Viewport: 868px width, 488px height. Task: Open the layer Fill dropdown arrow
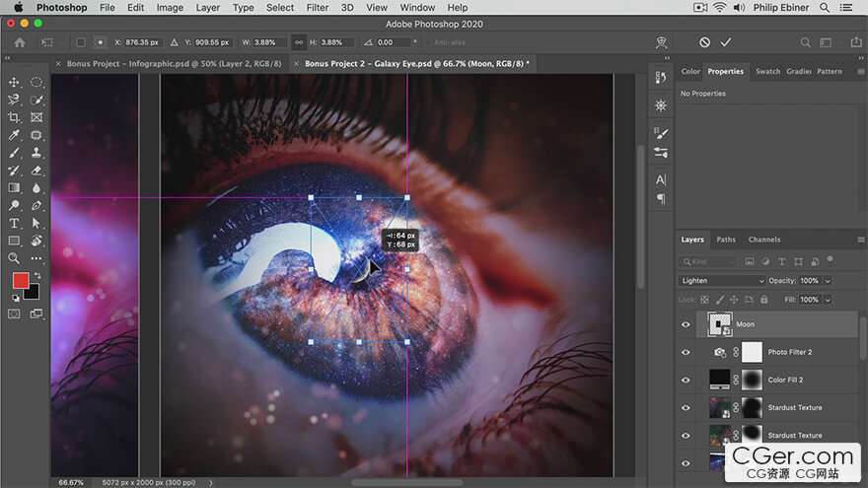click(x=827, y=300)
